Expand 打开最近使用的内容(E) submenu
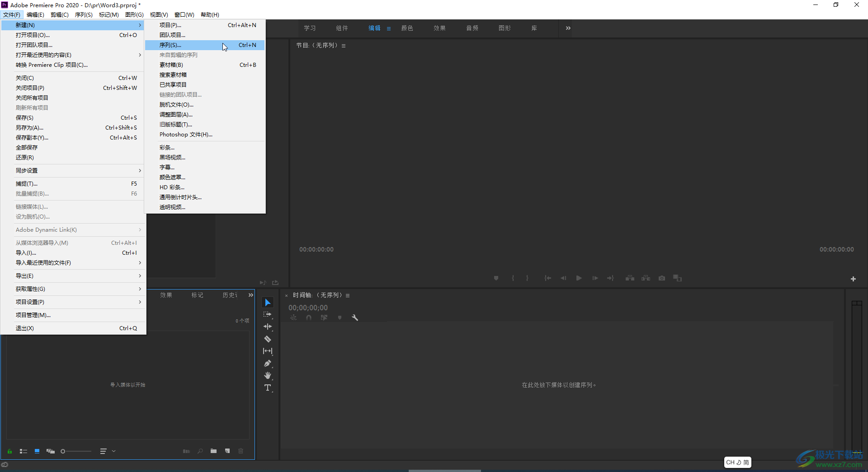The width and height of the screenshot is (868, 472). pyautogui.click(x=73, y=55)
